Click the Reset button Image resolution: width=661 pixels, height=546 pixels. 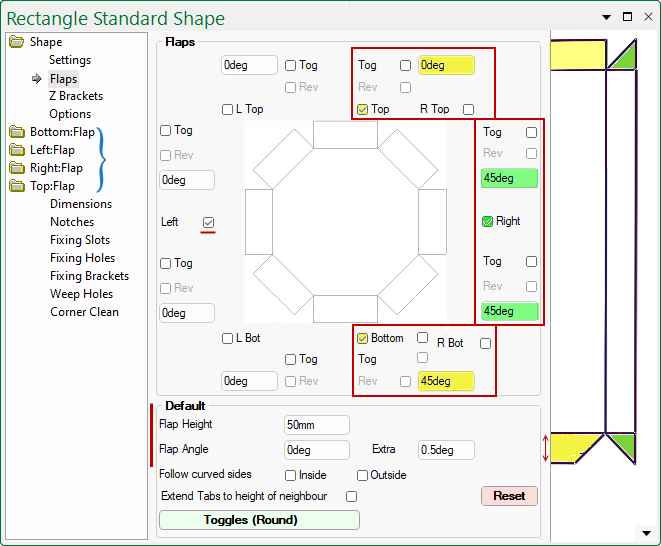point(509,496)
